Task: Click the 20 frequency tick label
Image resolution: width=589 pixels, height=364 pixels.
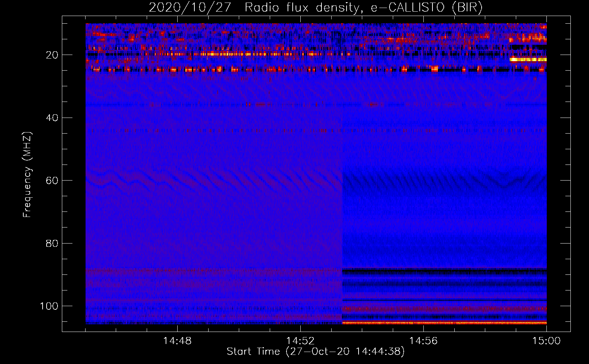Action: click(x=52, y=55)
